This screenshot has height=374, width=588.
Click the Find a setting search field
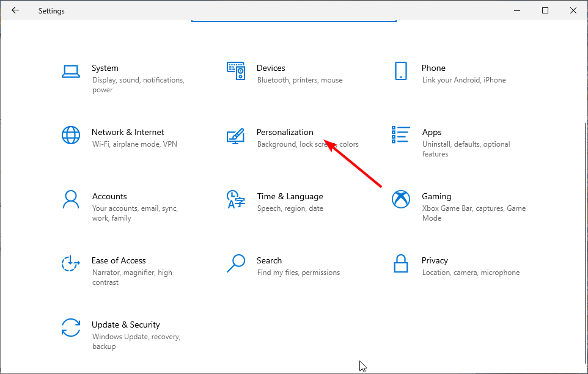point(294,18)
